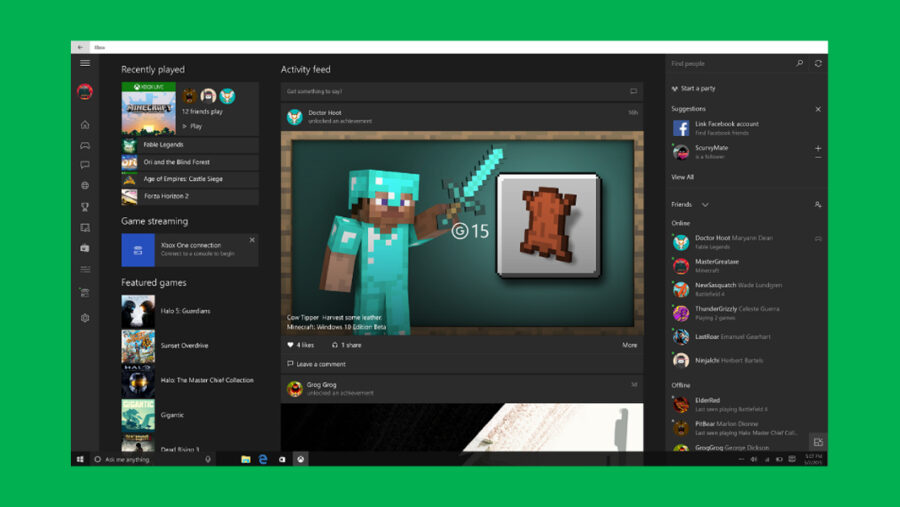Open My Games controller icon in sidebar
Image resolution: width=900 pixels, height=507 pixels.
coord(85,145)
